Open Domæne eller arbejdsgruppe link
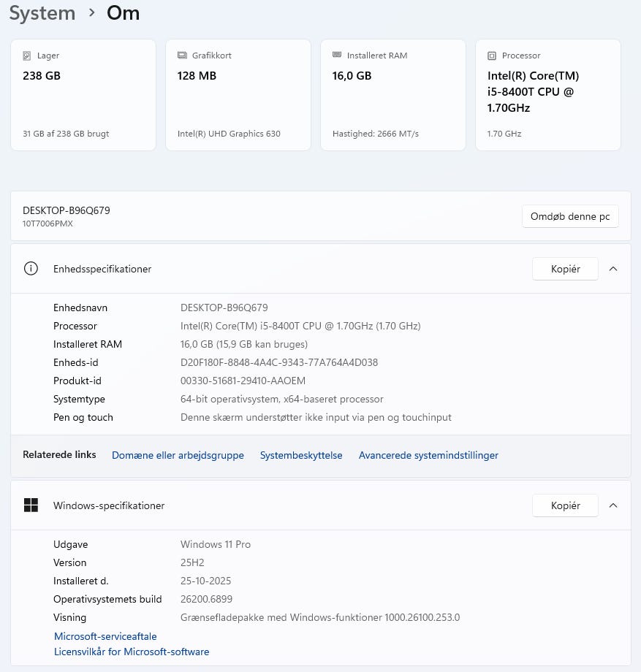Screen dimensions: 641x672 (178, 455)
